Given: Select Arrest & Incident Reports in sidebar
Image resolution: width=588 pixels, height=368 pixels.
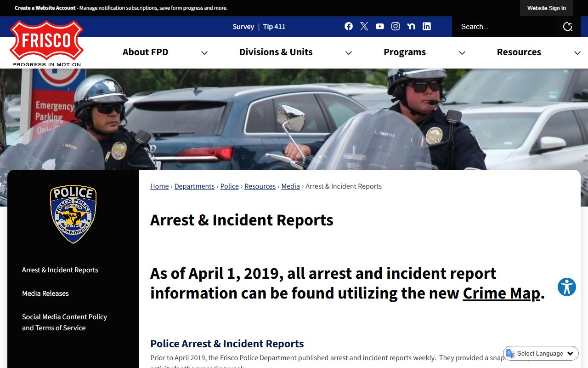Looking at the screenshot, I should point(60,270).
